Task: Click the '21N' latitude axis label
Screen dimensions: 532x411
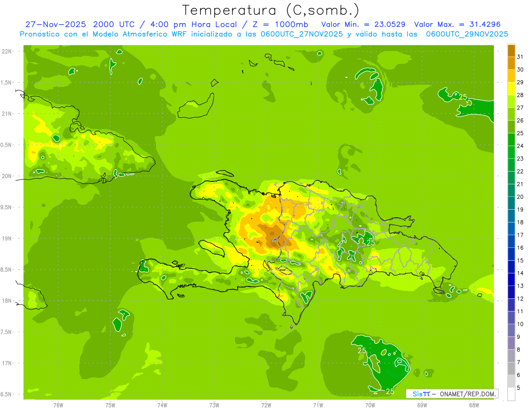Action: click(x=7, y=114)
